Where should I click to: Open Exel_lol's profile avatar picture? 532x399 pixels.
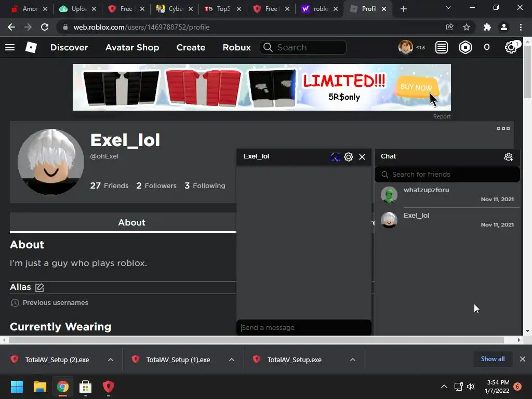pos(51,162)
